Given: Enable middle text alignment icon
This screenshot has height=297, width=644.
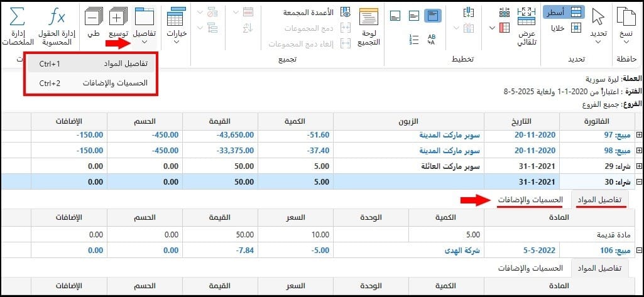Looking at the screenshot, I should point(413,16).
